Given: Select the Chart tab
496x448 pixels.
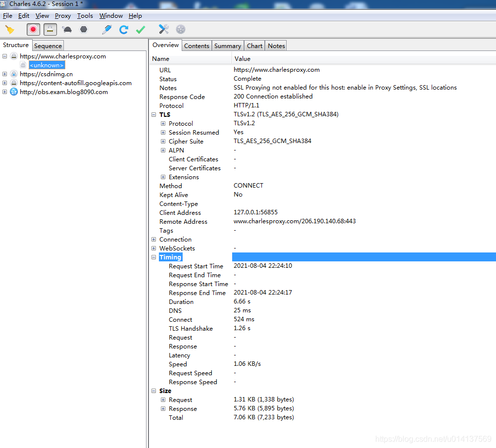Looking at the screenshot, I should tap(254, 46).
